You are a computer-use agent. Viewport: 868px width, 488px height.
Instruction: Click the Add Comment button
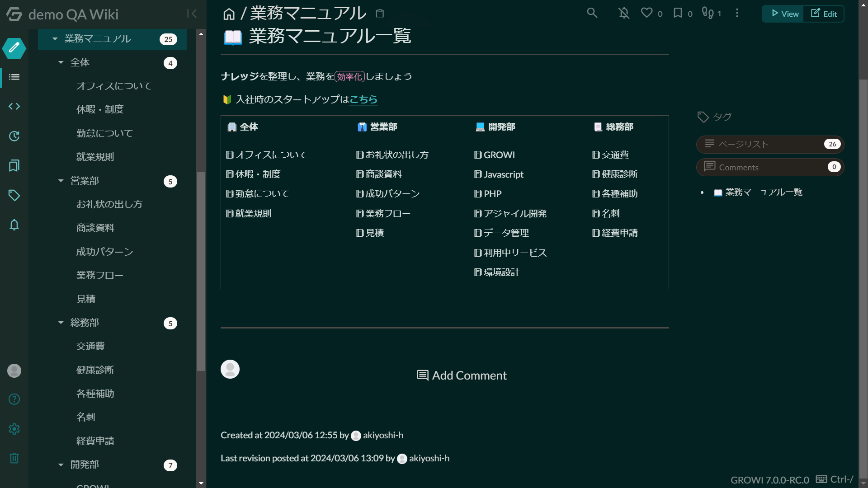tap(461, 375)
